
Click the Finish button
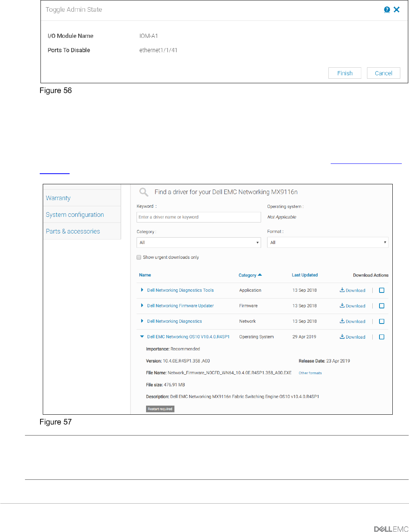pos(345,73)
